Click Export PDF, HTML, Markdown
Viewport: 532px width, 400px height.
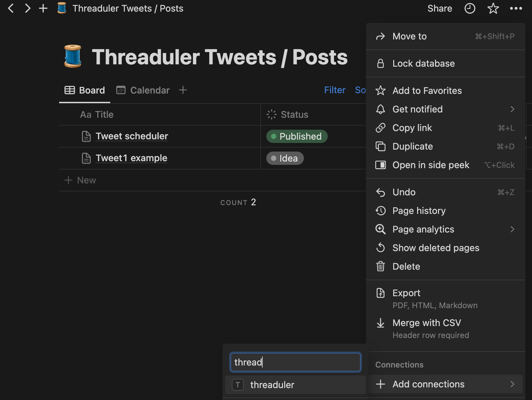tap(445, 299)
